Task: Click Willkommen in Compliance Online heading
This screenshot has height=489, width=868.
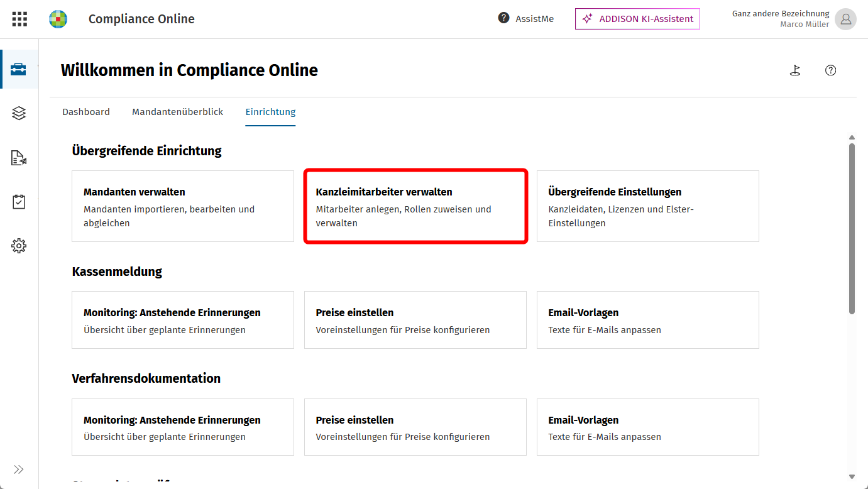Action: click(189, 70)
